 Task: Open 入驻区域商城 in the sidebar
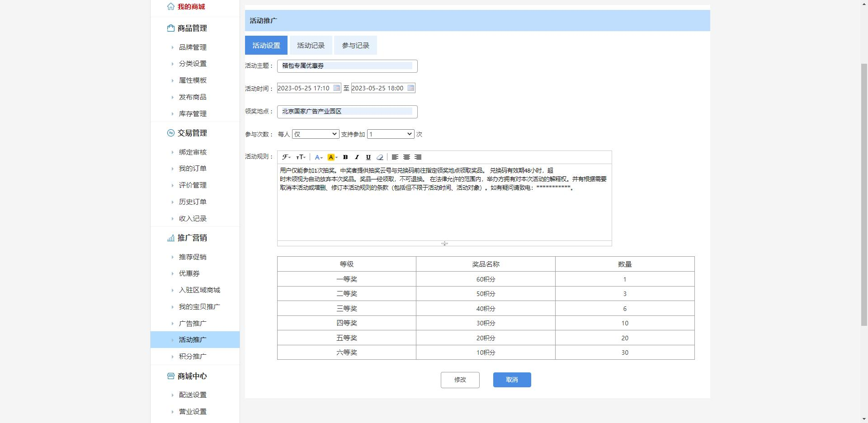point(199,290)
